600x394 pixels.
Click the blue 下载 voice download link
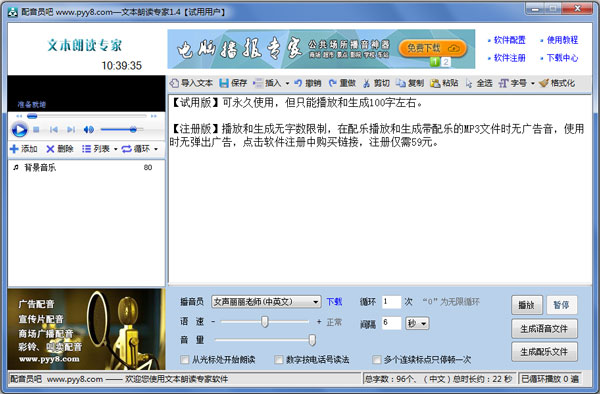click(x=334, y=302)
